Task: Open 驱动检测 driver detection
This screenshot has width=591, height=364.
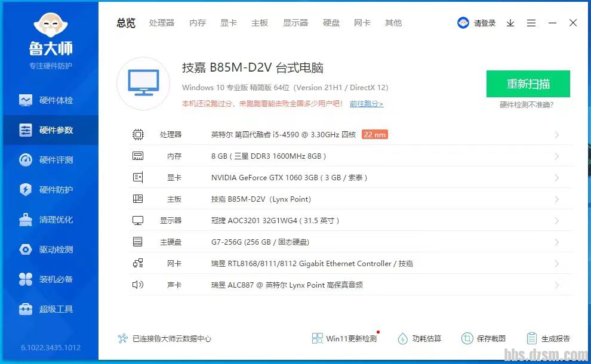Action: (x=50, y=249)
